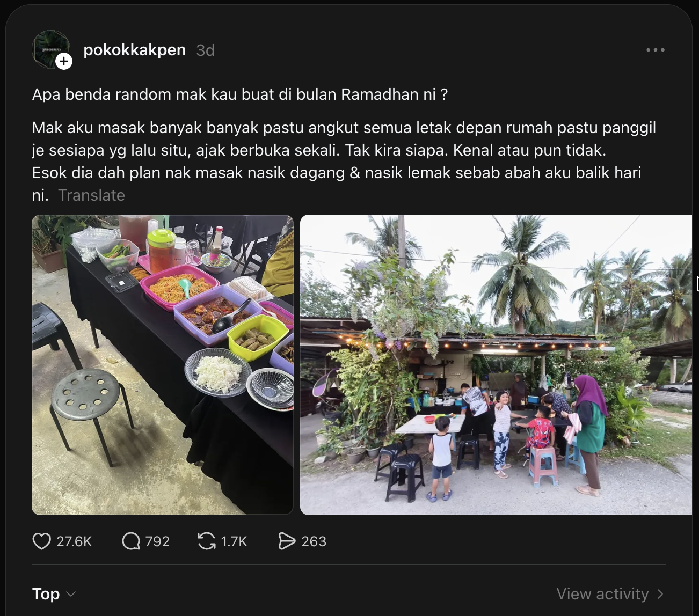The width and height of the screenshot is (699, 616).
Task: Open the three-dot more options menu
Action: (x=656, y=50)
